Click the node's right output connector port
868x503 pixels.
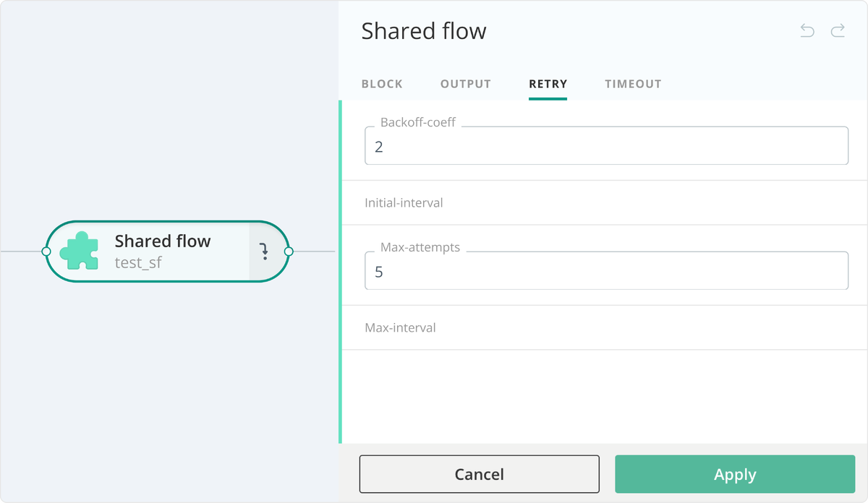[x=289, y=252]
